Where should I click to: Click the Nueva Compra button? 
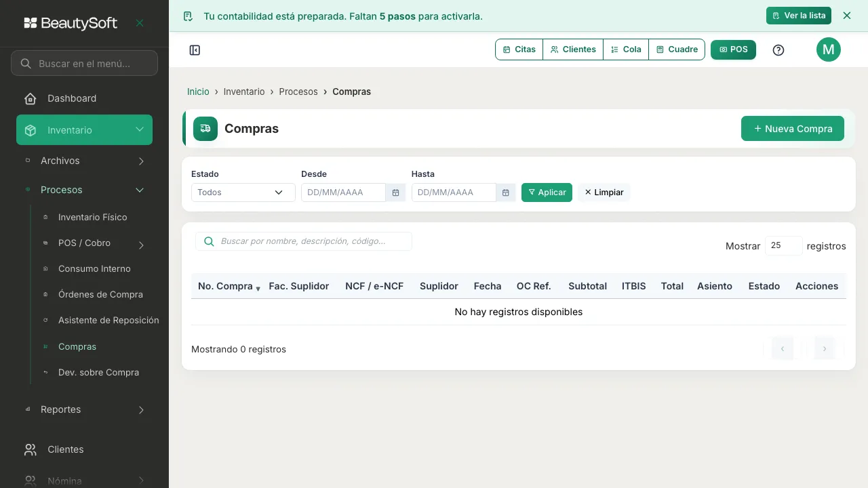(793, 129)
